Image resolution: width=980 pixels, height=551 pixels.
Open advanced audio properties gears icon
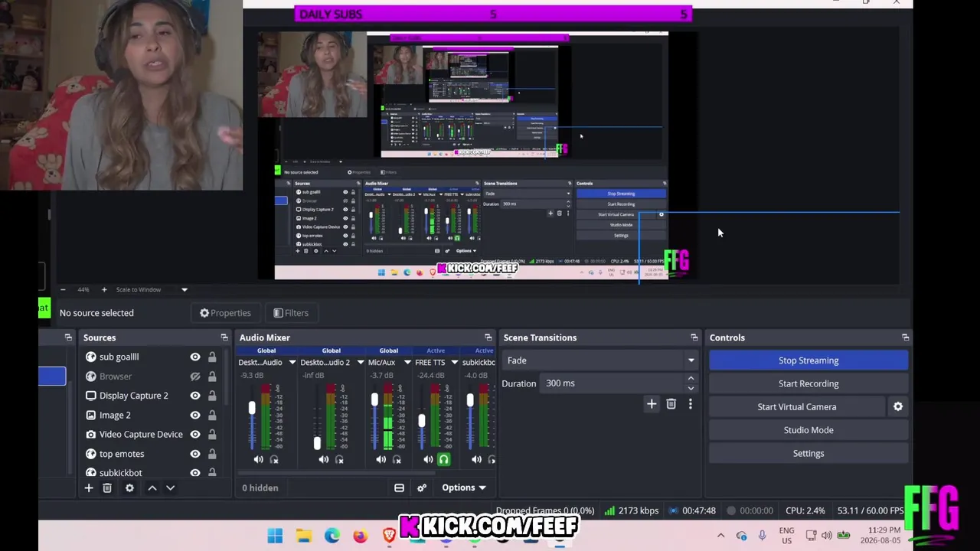pyautogui.click(x=421, y=487)
